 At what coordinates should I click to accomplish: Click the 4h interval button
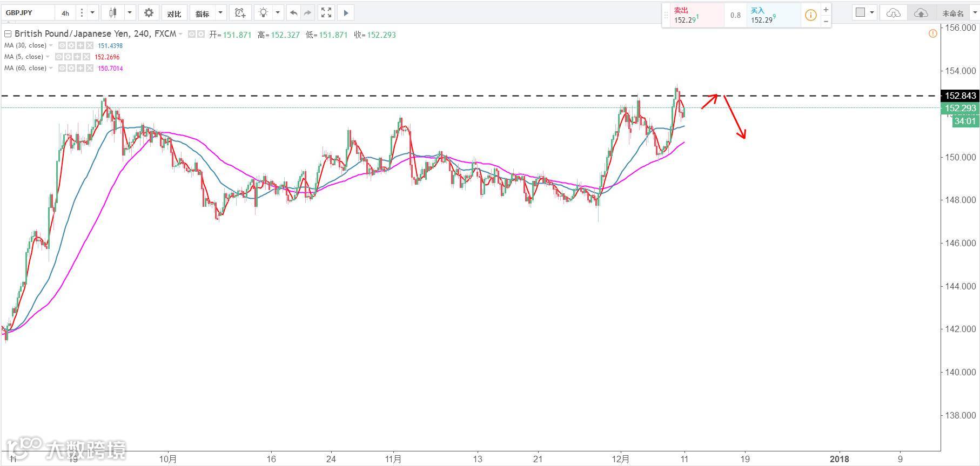[65, 12]
